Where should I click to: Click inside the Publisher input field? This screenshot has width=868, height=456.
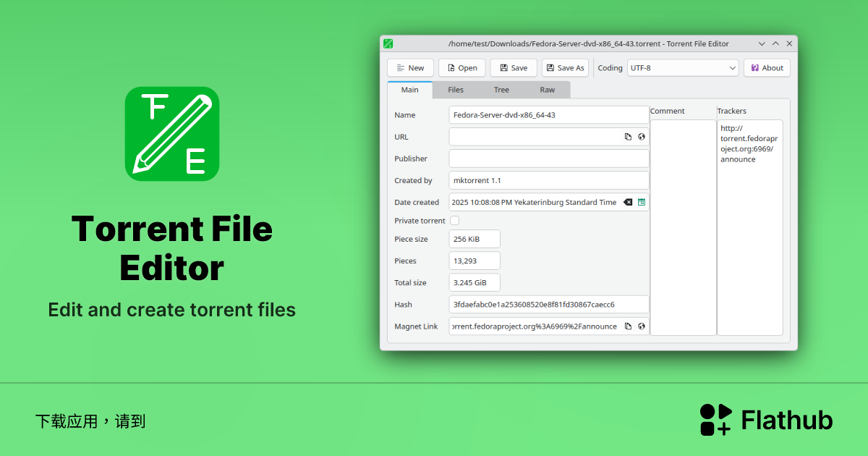548,159
